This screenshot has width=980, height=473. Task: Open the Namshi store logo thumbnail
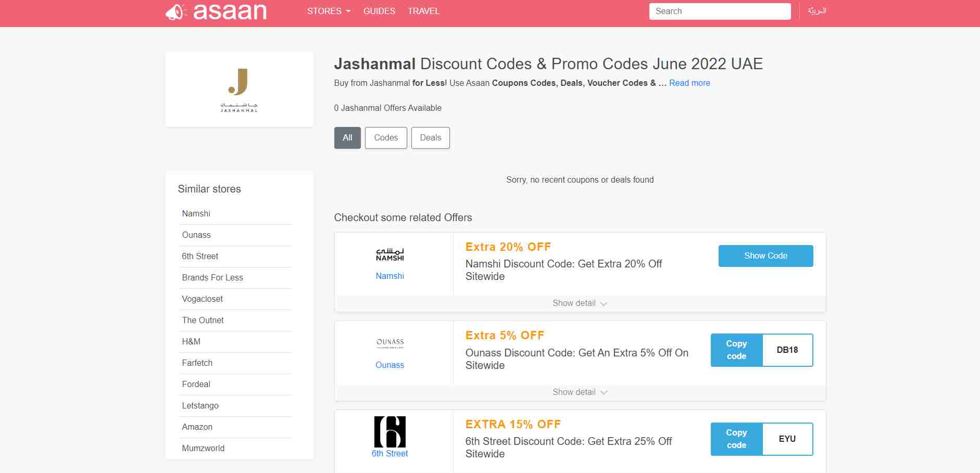tap(389, 254)
